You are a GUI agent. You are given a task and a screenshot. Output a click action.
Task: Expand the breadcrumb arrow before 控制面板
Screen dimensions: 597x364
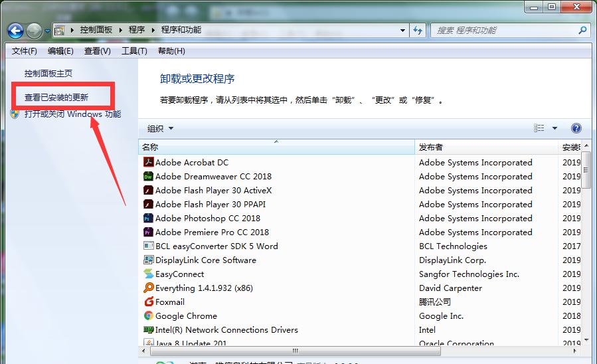point(72,30)
